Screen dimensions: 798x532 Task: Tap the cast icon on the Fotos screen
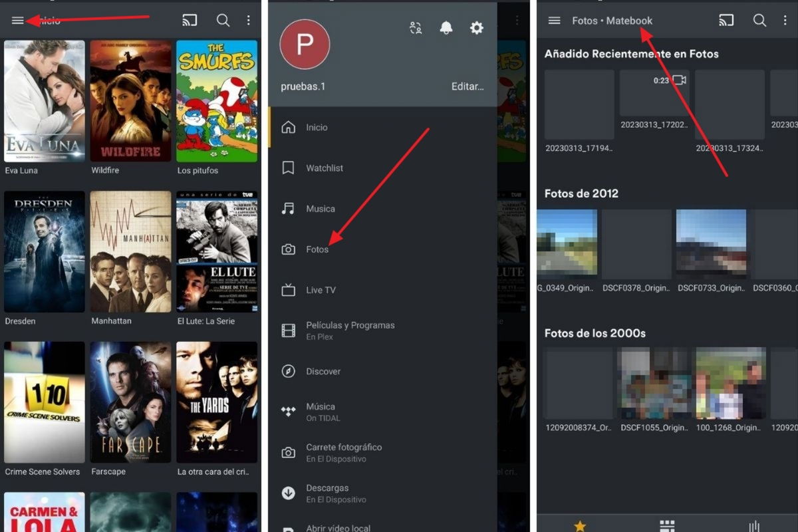point(726,21)
